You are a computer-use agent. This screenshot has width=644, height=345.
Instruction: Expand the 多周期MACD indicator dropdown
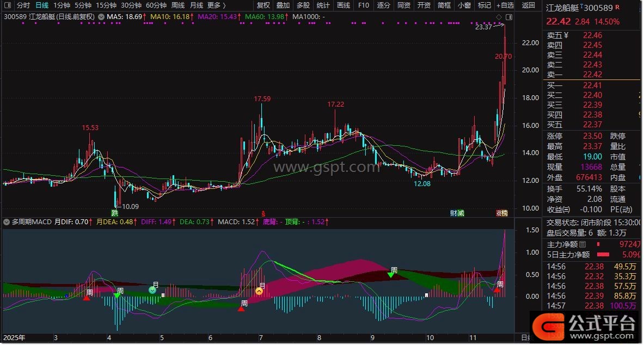(x=6, y=222)
